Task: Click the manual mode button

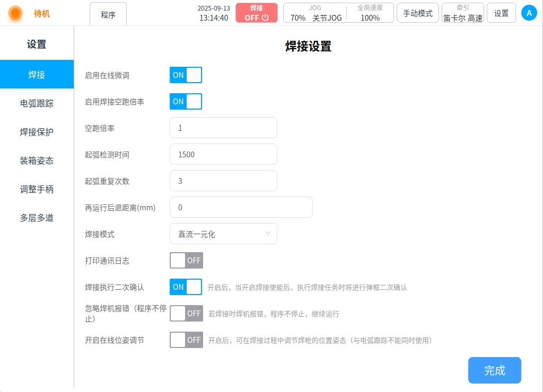Action: (417, 13)
